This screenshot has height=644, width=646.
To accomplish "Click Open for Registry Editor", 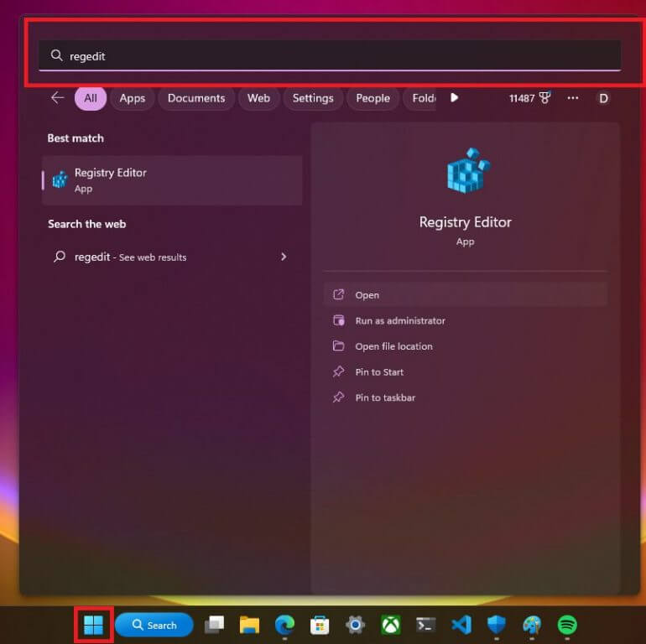I will [x=465, y=295].
